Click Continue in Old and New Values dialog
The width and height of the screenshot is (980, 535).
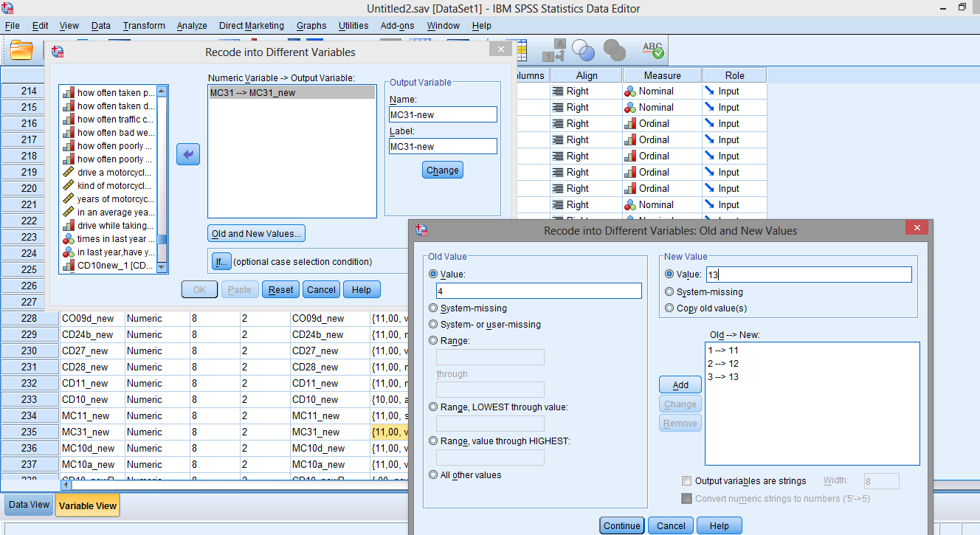tap(621, 525)
